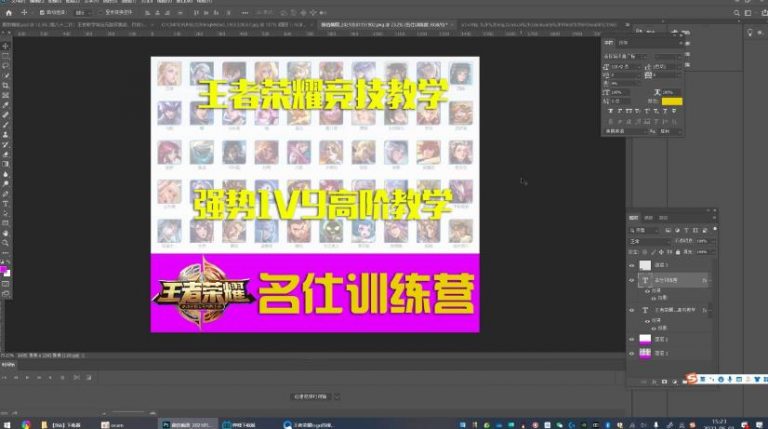Open the blend mode 正常 dropdown
Screen dimensions: 768x429
(649, 241)
